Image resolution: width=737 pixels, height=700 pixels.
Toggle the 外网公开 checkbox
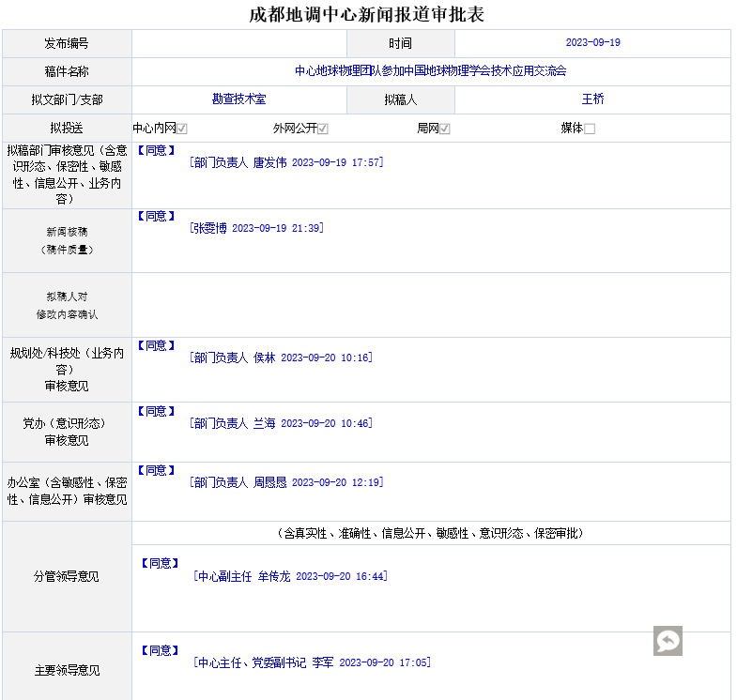tap(322, 129)
